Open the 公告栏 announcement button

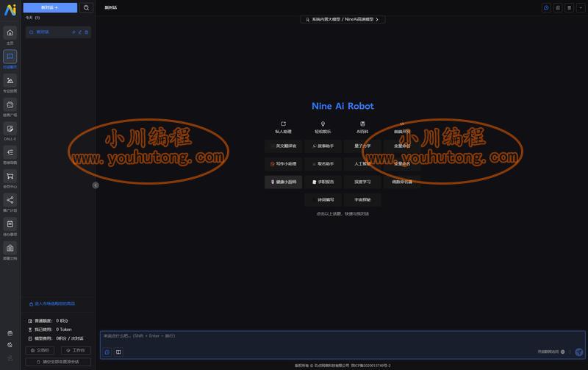click(x=40, y=350)
